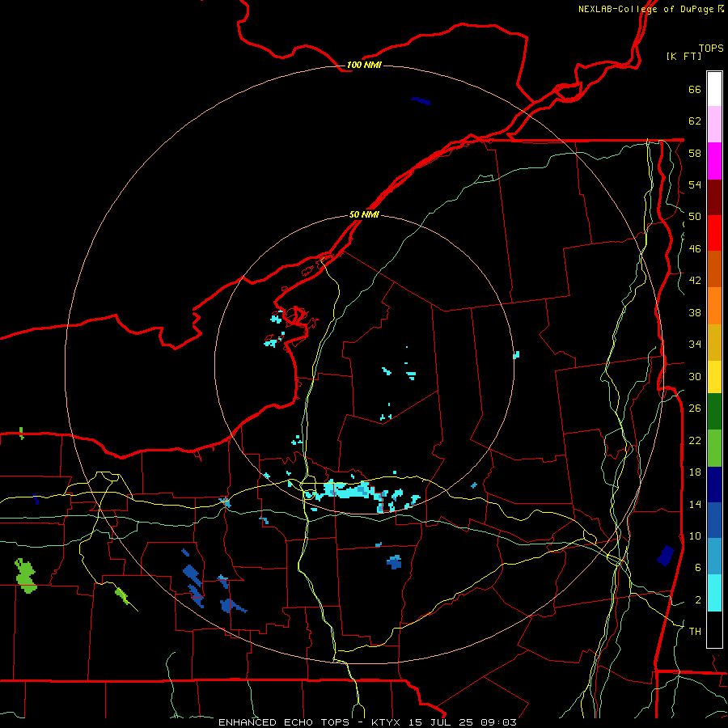Click the large green echo blob at lower left
Image resolution: width=728 pixels, height=728 pixels.
tap(26, 576)
